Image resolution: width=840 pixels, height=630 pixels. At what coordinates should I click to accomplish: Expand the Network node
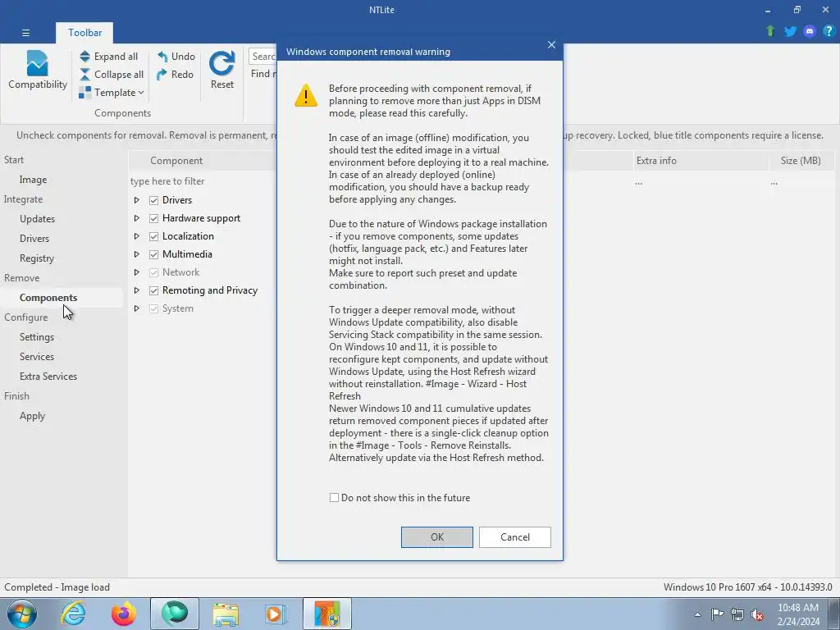[x=137, y=272]
